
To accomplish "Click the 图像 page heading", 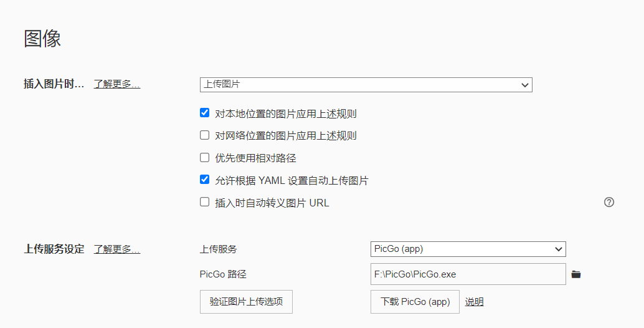I will pyautogui.click(x=42, y=39).
